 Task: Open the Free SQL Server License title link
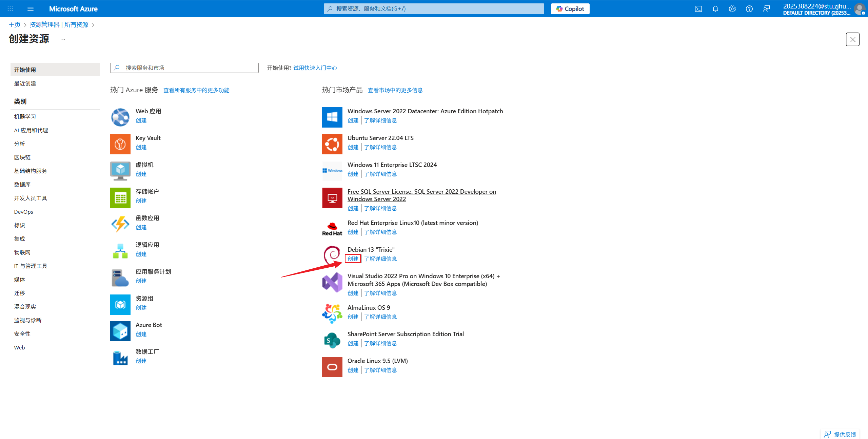pyautogui.click(x=422, y=195)
